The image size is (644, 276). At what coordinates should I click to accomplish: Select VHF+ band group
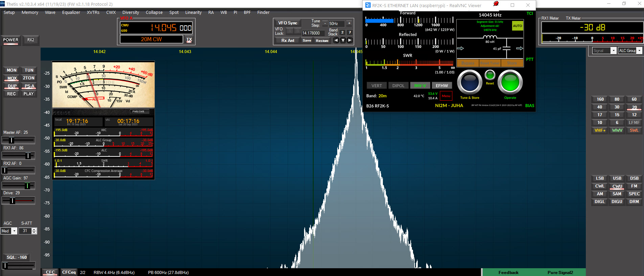tap(600, 130)
